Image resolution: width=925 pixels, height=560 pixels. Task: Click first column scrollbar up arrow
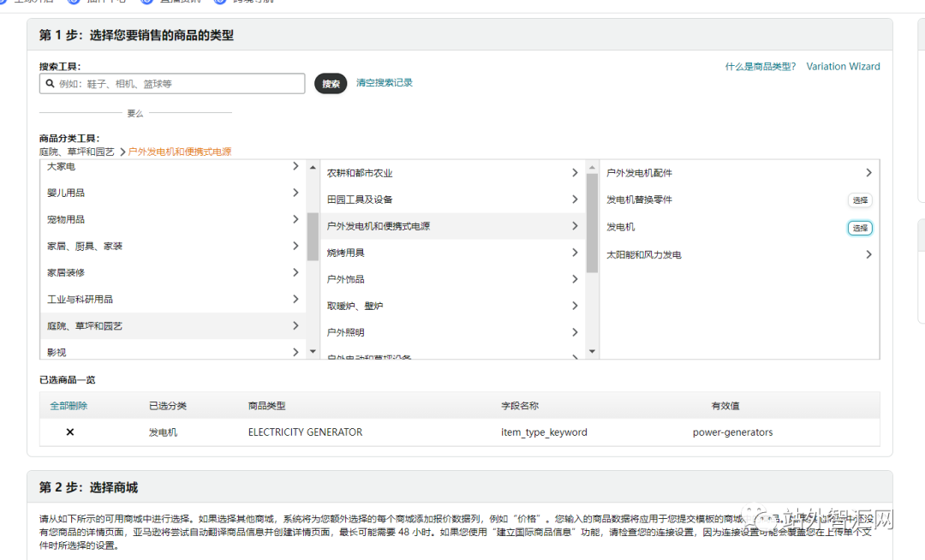click(x=313, y=168)
